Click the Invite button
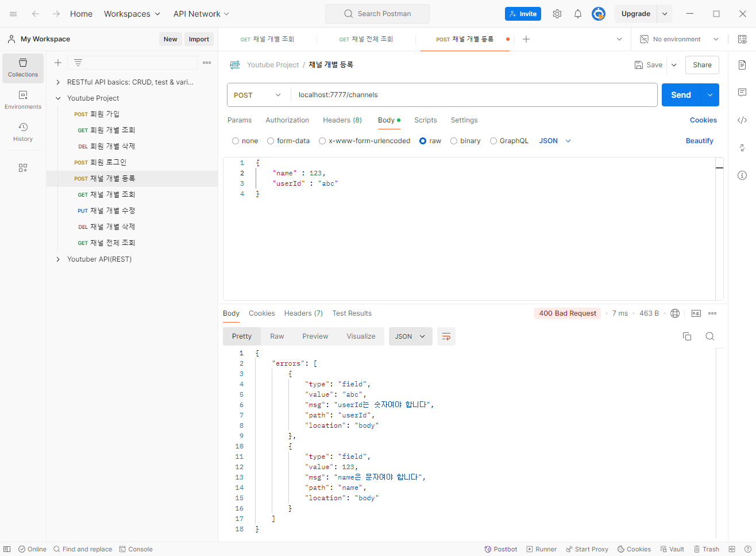The height and width of the screenshot is (556, 756). point(523,14)
